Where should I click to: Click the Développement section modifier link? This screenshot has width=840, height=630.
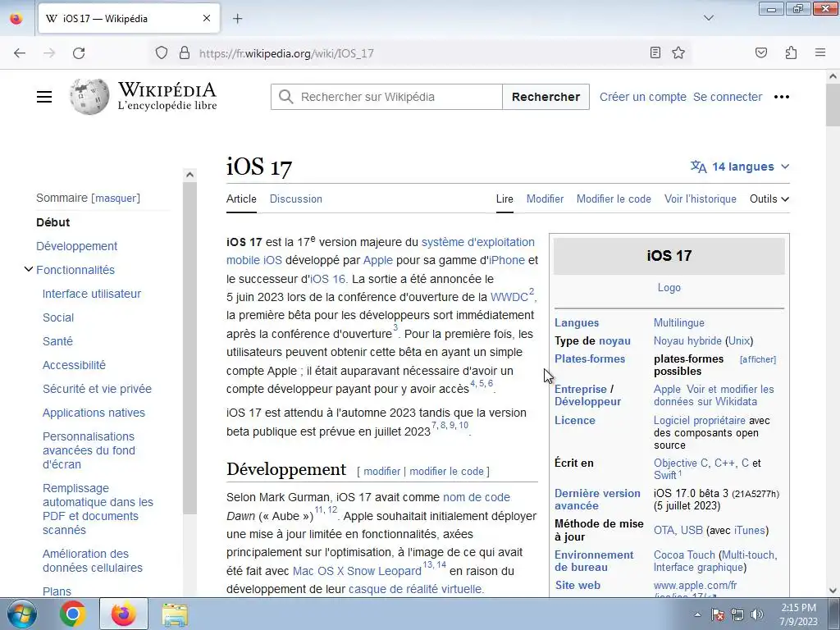(382, 472)
